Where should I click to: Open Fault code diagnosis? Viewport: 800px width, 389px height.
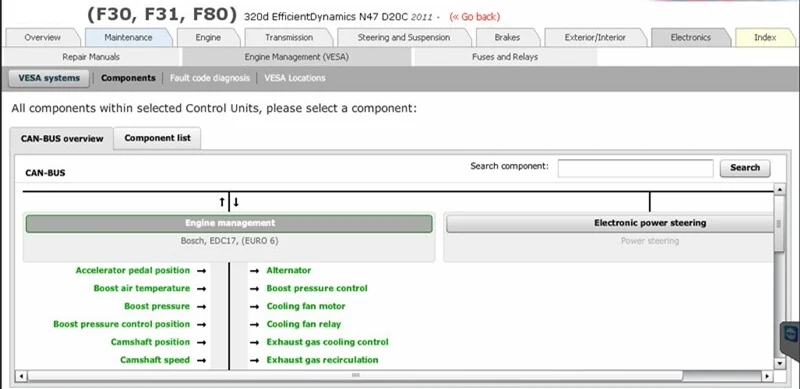tap(210, 78)
